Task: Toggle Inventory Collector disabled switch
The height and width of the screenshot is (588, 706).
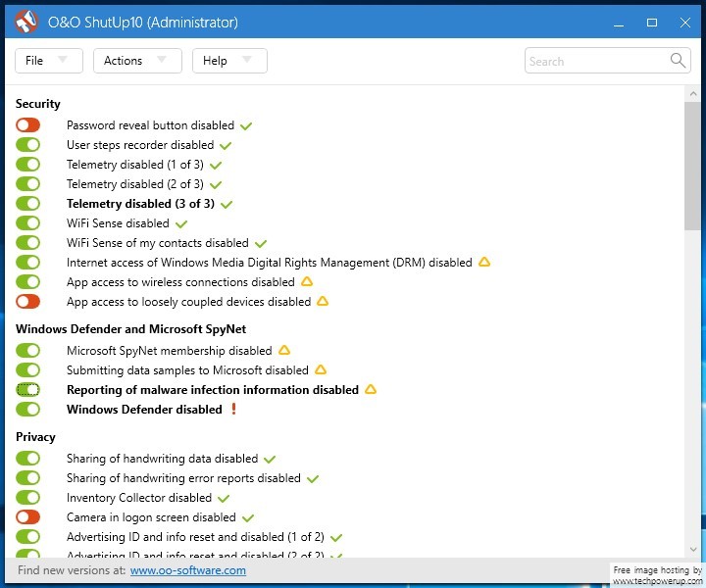Action: click(27, 498)
